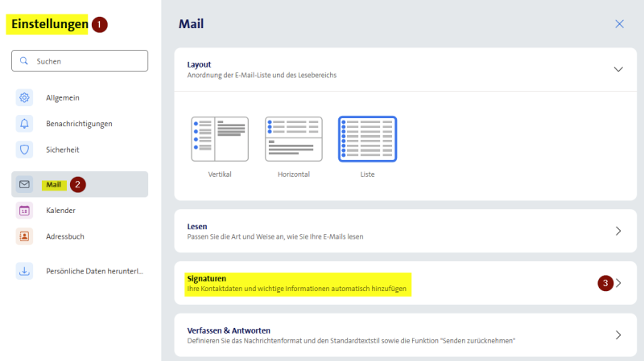Click the Allgemein gear icon
644x361 pixels.
(x=24, y=98)
